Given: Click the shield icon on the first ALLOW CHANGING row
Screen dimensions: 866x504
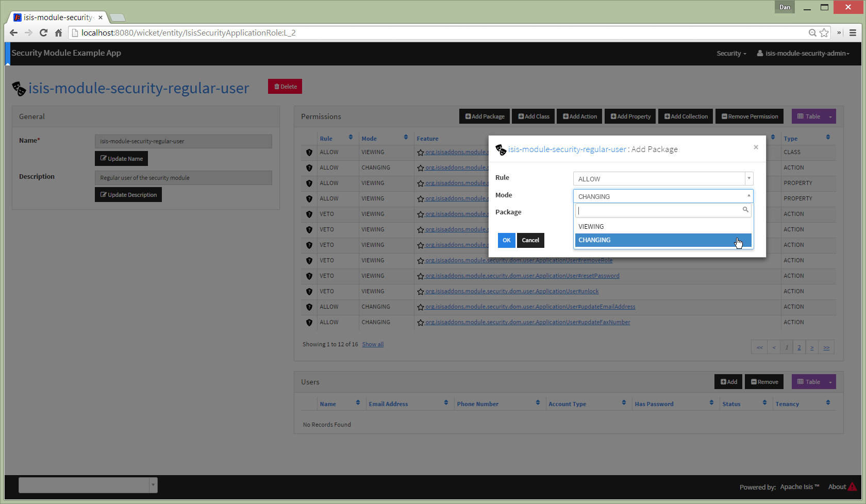Looking at the screenshot, I should point(309,168).
